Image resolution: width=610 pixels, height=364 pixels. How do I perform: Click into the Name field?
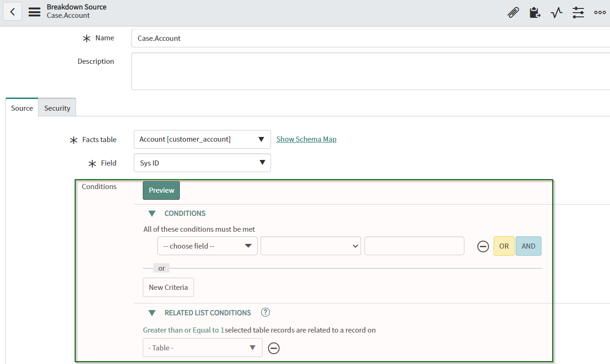(371, 38)
